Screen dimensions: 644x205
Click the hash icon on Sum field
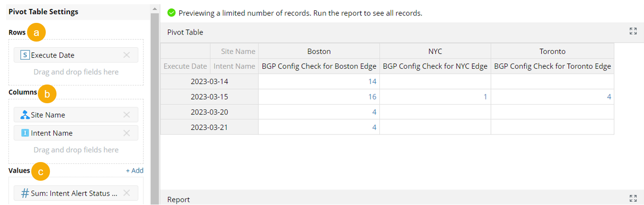[25, 193]
